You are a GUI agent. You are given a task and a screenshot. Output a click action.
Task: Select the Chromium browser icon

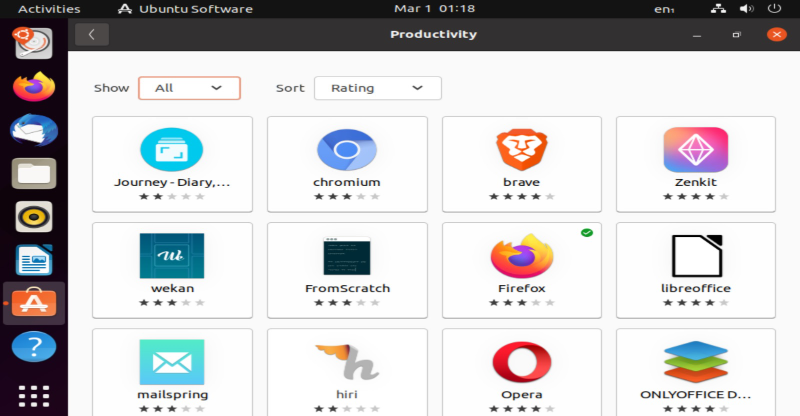(x=346, y=150)
